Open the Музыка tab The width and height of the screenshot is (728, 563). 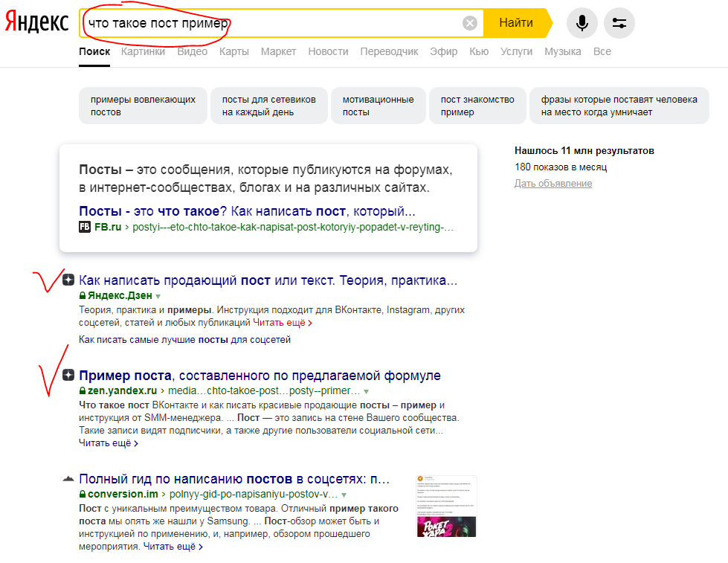tap(563, 51)
